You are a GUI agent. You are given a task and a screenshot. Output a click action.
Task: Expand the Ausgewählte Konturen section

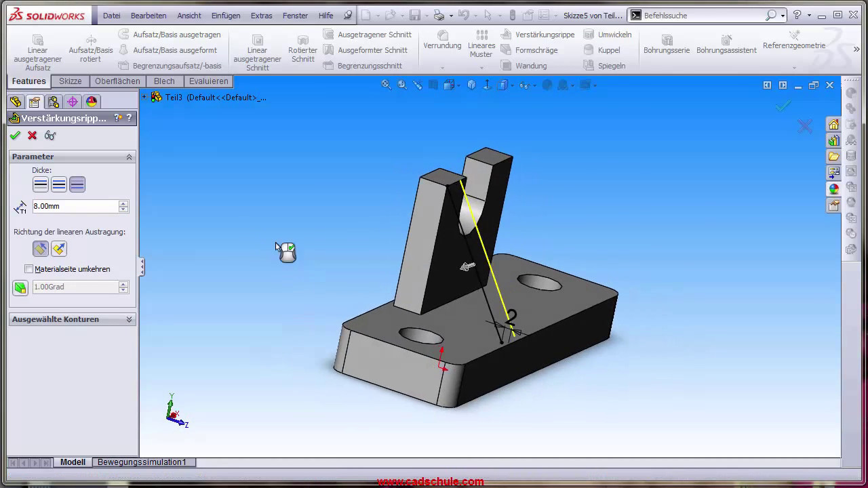(x=129, y=319)
